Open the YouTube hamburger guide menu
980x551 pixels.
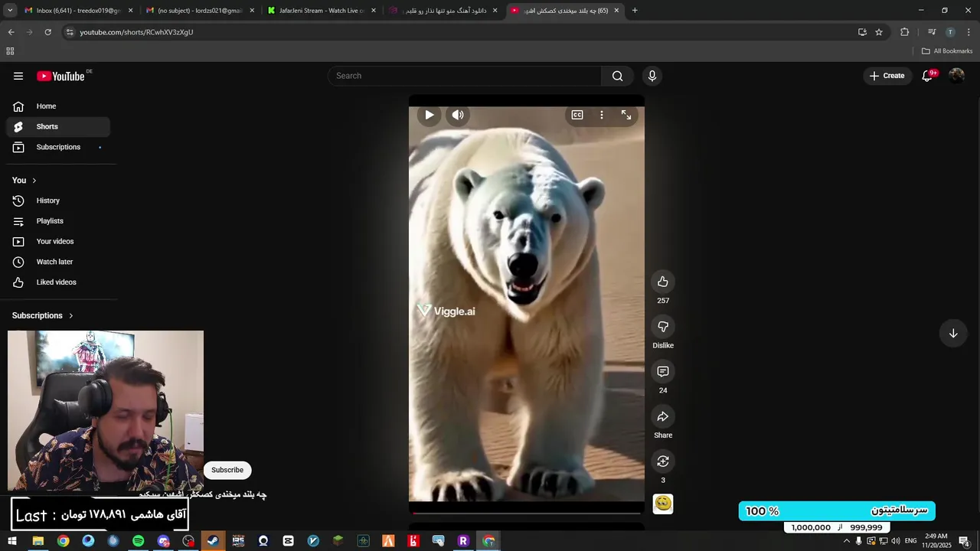pyautogui.click(x=18, y=76)
